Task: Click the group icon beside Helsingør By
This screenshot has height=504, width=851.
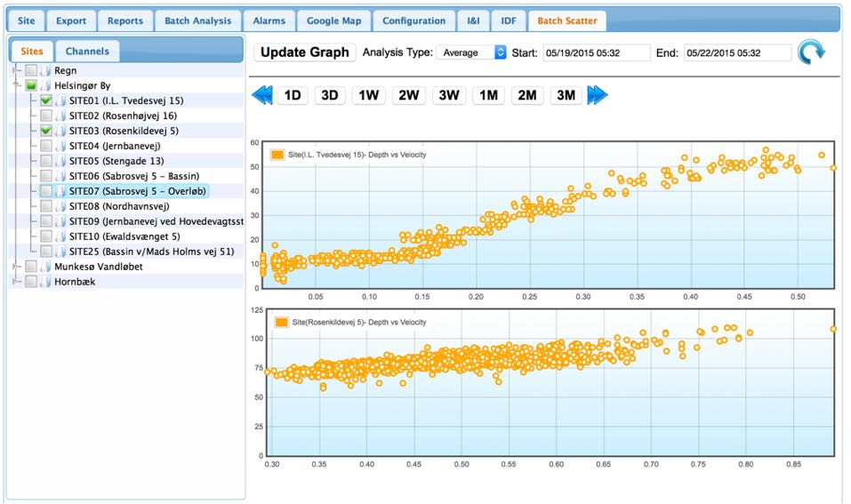Action: (45, 85)
